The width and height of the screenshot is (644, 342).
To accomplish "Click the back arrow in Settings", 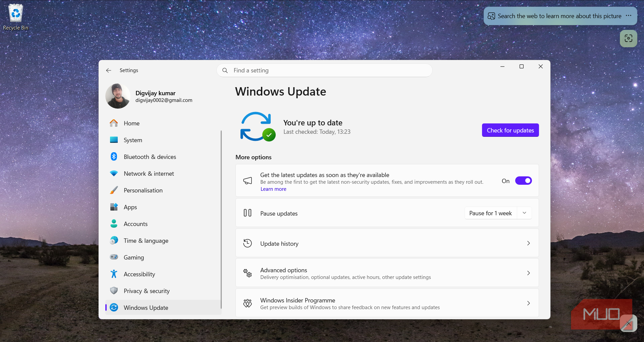I will coord(109,70).
